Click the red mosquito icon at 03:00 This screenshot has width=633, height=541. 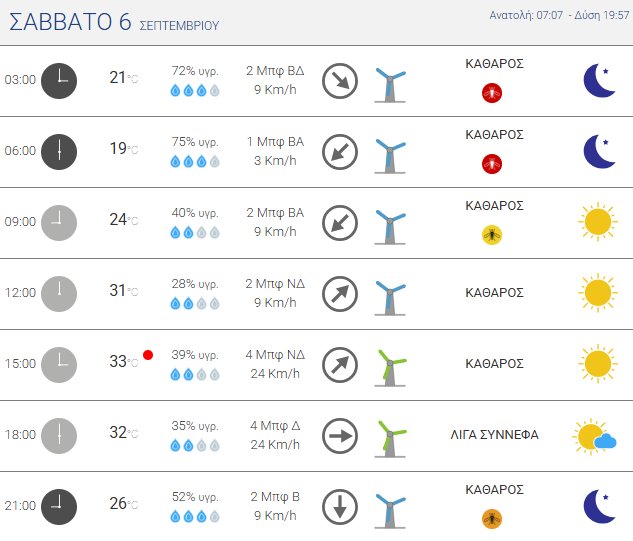click(491, 92)
